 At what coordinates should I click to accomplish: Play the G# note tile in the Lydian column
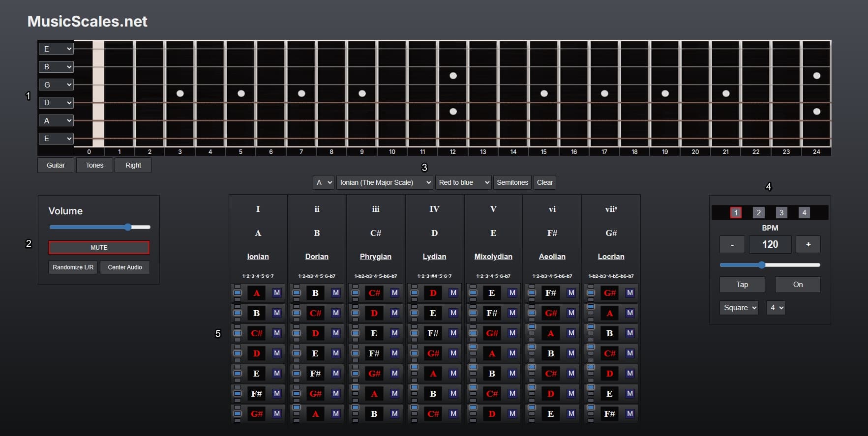(x=433, y=353)
